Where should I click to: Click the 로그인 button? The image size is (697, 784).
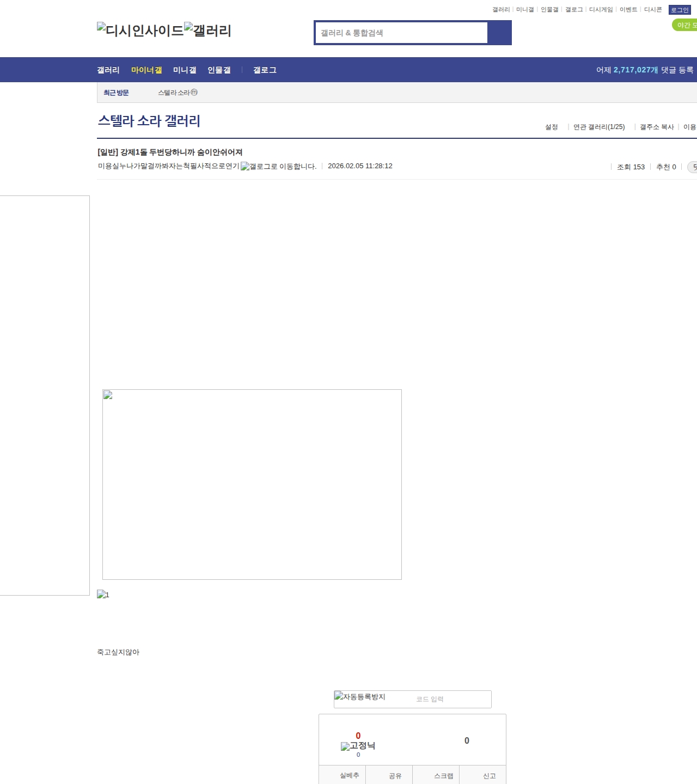pos(679,10)
